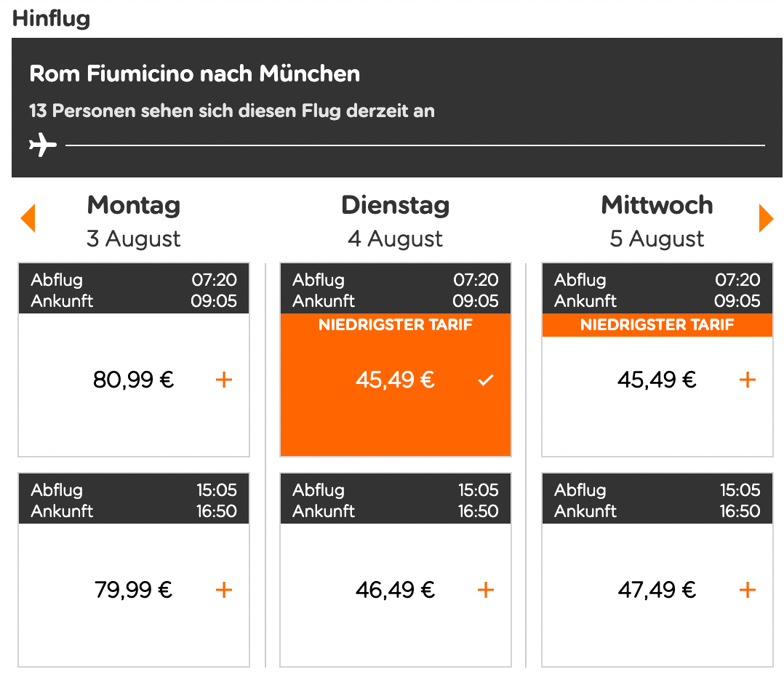Image resolution: width=784 pixels, height=688 pixels.
Task: Click the plus on Dienstag 46,49 € afternoon flight
Action: [x=485, y=589]
